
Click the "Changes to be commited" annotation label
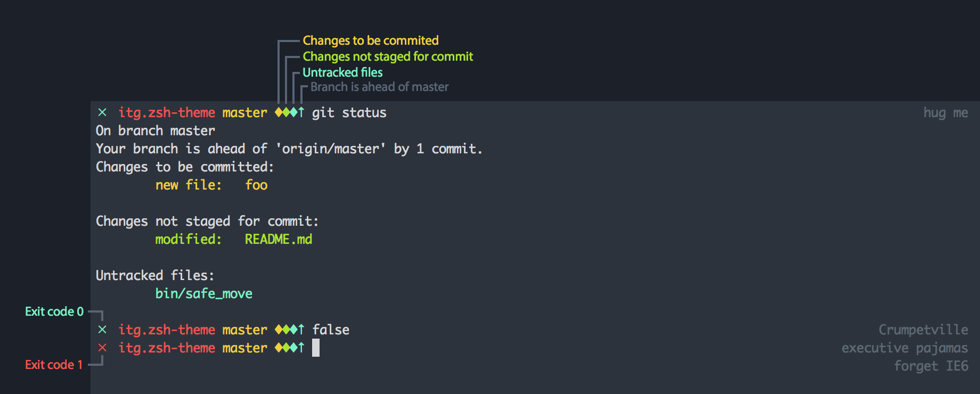(370, 40)
